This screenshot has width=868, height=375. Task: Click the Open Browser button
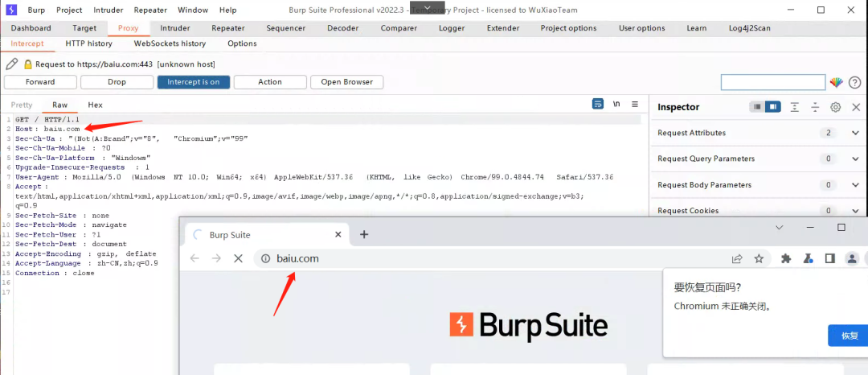[x=346, y=82]
